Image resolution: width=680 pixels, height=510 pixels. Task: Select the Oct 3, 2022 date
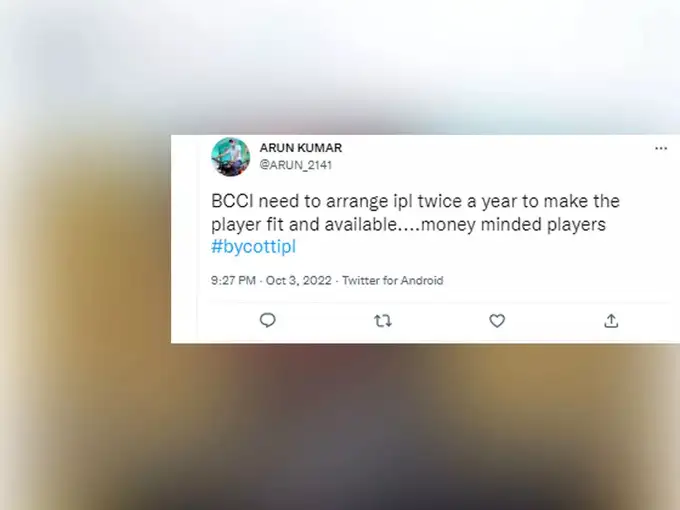tap(298, 281)
